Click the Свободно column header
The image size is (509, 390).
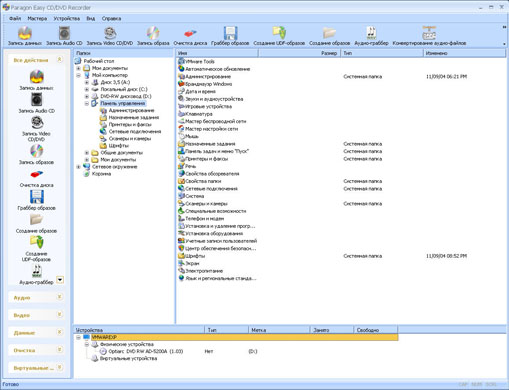point(376,330)
